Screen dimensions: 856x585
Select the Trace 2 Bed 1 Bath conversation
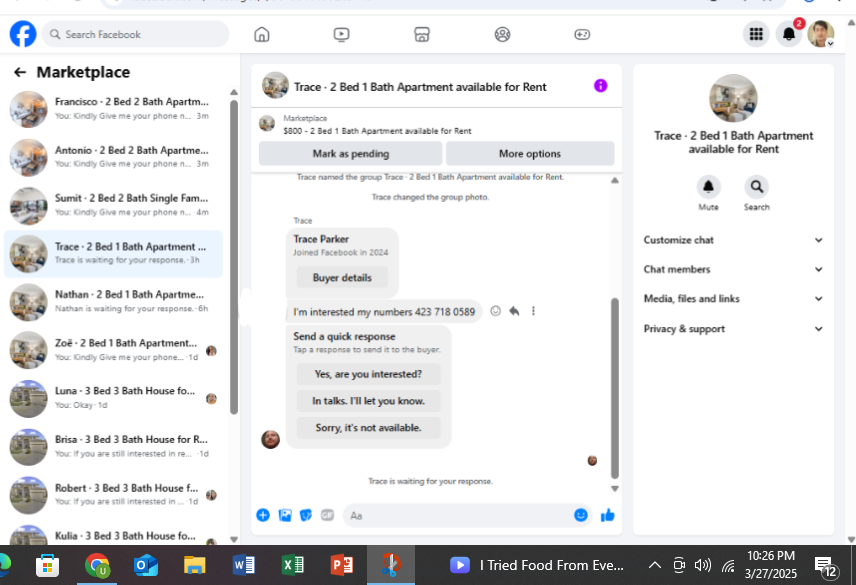[x=113, y=253]
